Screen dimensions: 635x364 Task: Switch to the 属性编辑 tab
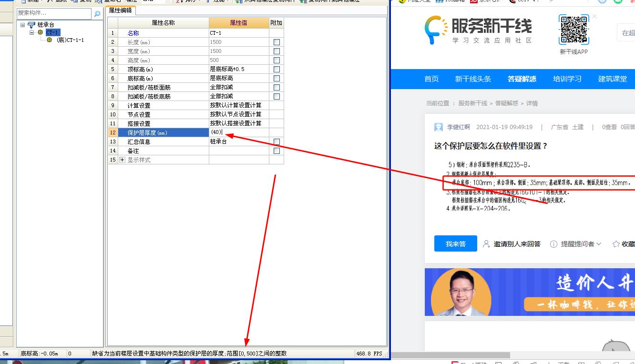click(x=121, y=10)
